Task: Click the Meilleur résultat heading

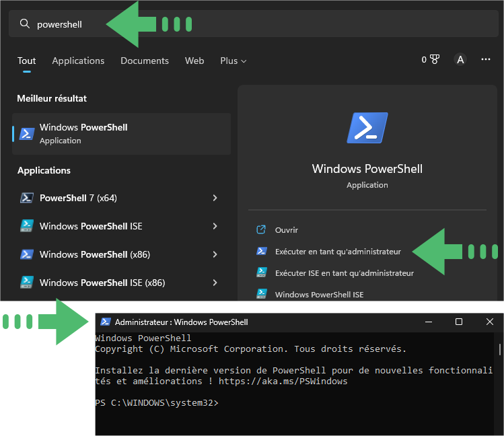Action: click(52, 98)
